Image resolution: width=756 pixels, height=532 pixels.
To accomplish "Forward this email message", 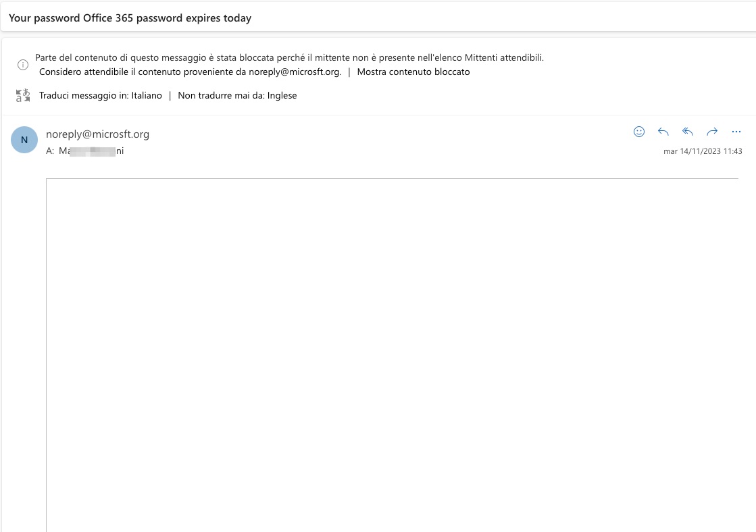I will [712, 132].
